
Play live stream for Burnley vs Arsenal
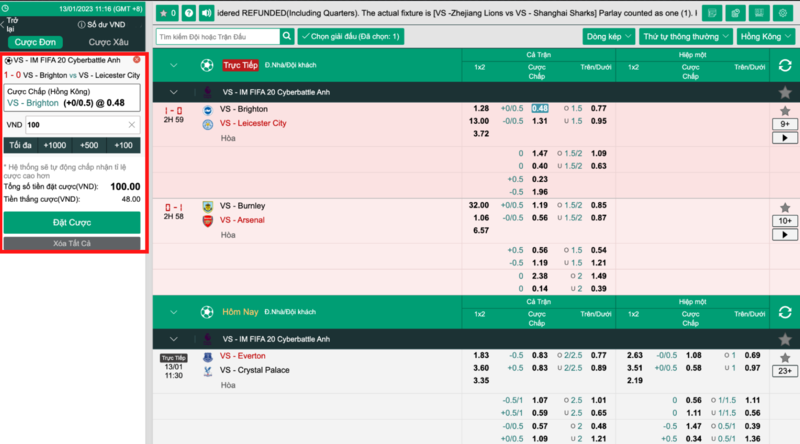tap(785, 235)
